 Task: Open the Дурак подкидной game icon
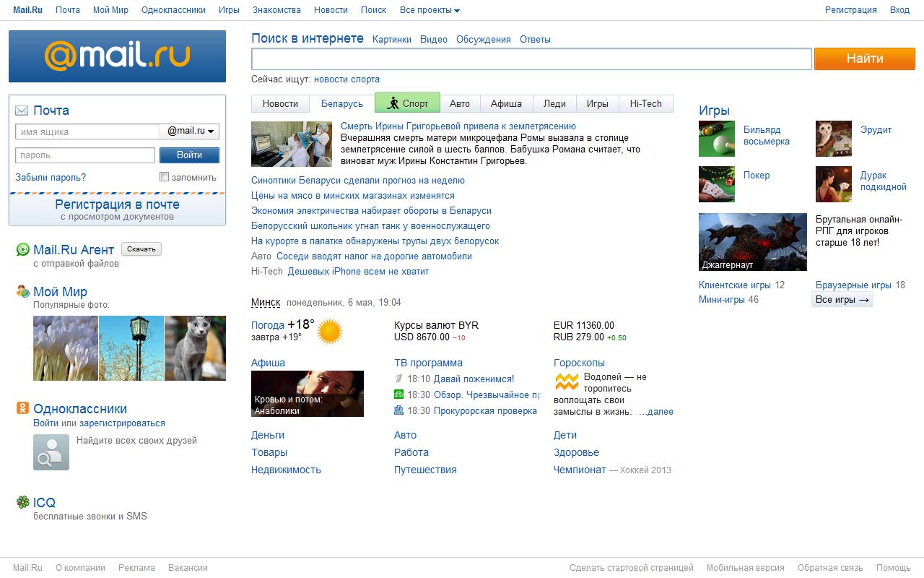click(834, 184)
